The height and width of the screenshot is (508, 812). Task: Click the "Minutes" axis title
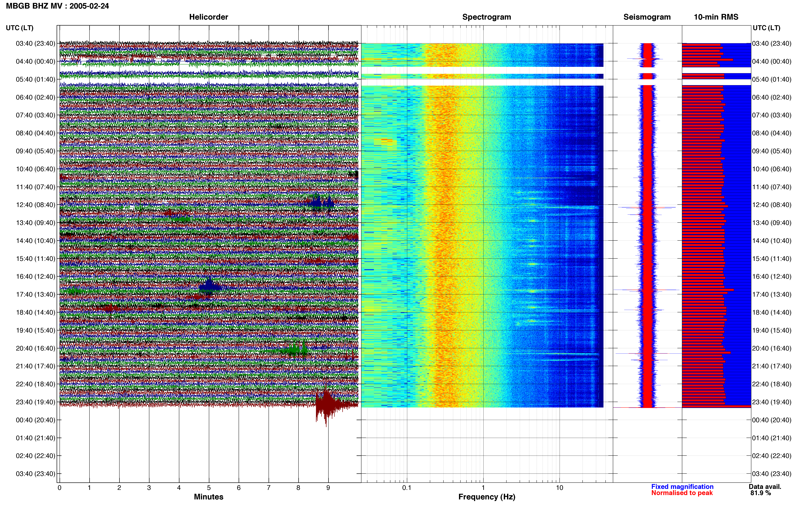click(x=209, y=497)
